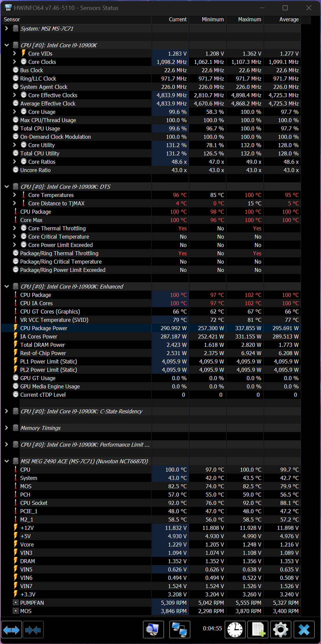Close sensors with blue X icon
The height and width of the screenshot is (644, 321).
click(x=304, y=629)
